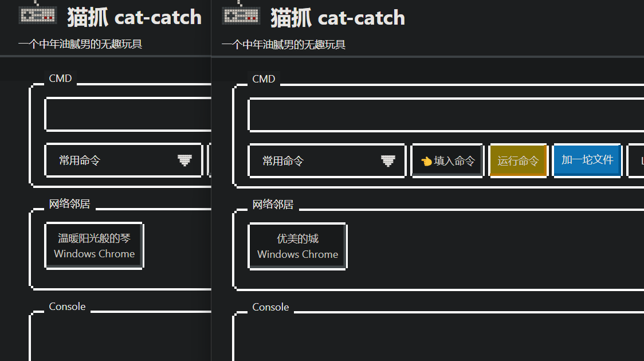Click the left window cat-catch controller logo
Image resolution: width=644 pixels, height=361 pixels.
coord(38,13)
